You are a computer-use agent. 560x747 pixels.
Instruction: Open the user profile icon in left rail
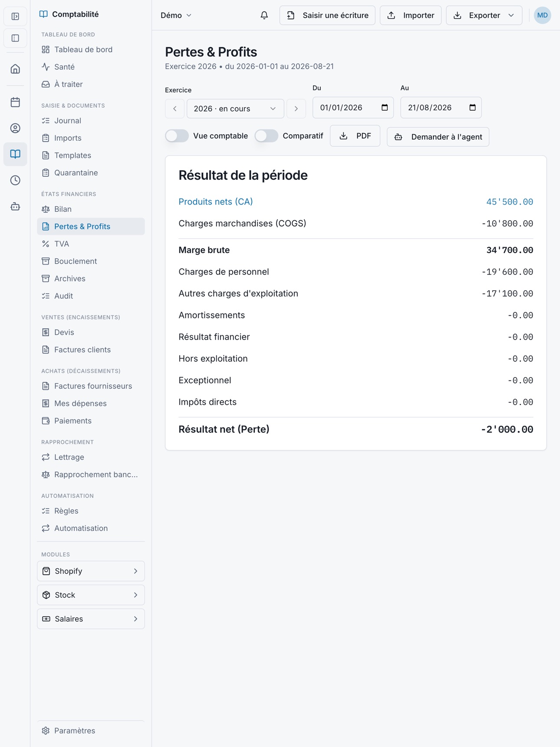click(15, 128)
